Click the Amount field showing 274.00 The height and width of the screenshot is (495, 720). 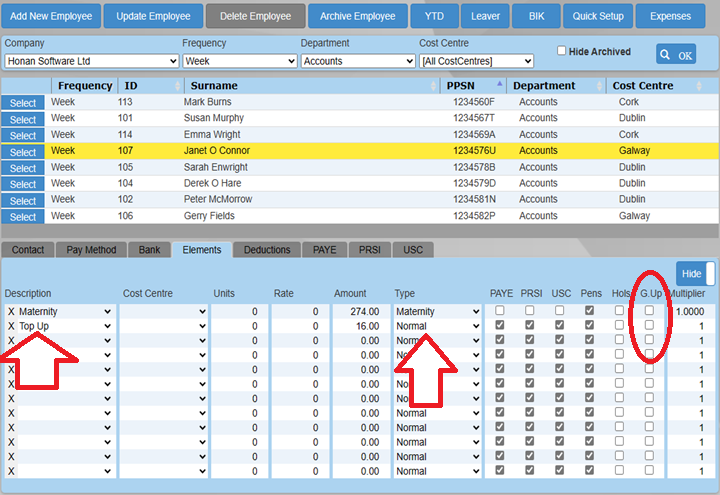pos(356,312)
